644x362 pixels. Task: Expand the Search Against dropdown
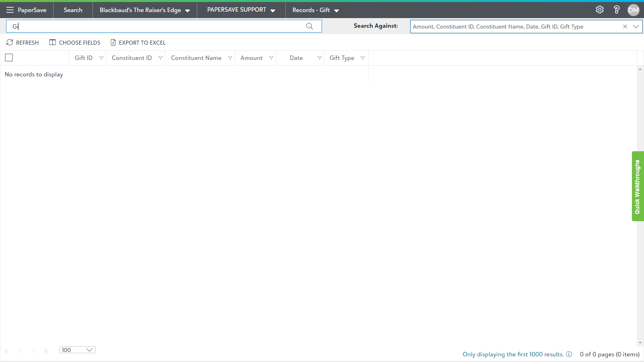click(636, 27)
